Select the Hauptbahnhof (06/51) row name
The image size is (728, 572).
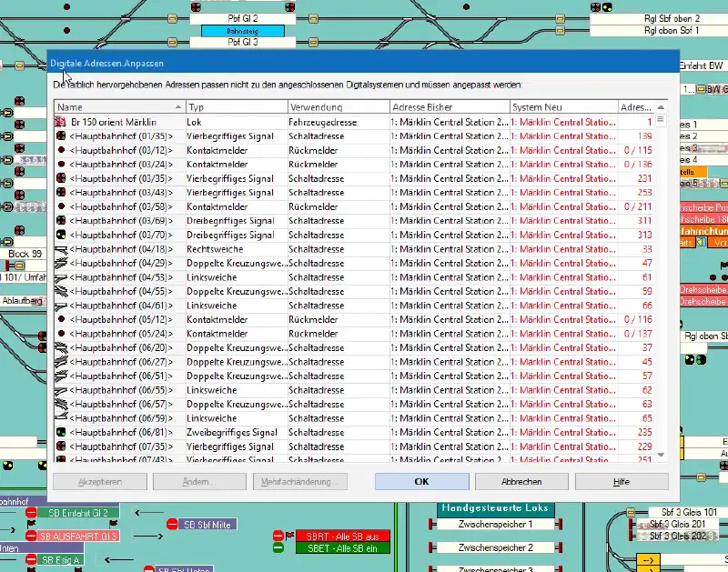coord(121,376)
